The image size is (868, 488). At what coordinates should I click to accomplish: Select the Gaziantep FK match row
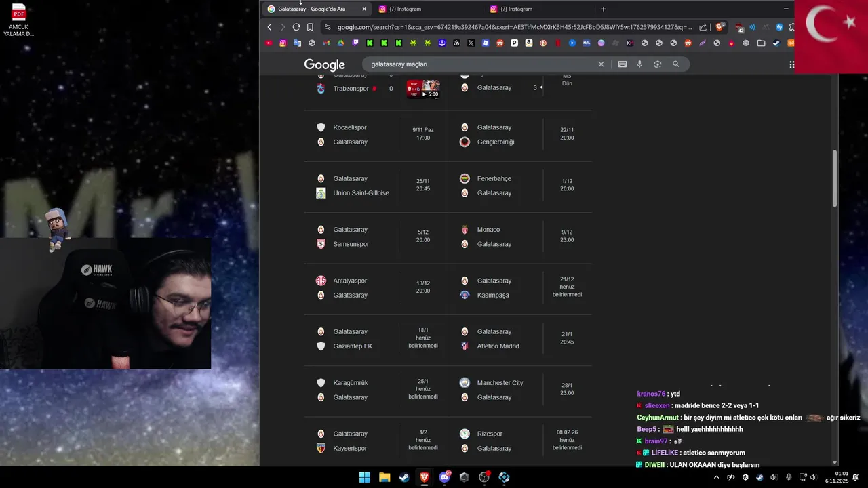[x=376, y=339]
